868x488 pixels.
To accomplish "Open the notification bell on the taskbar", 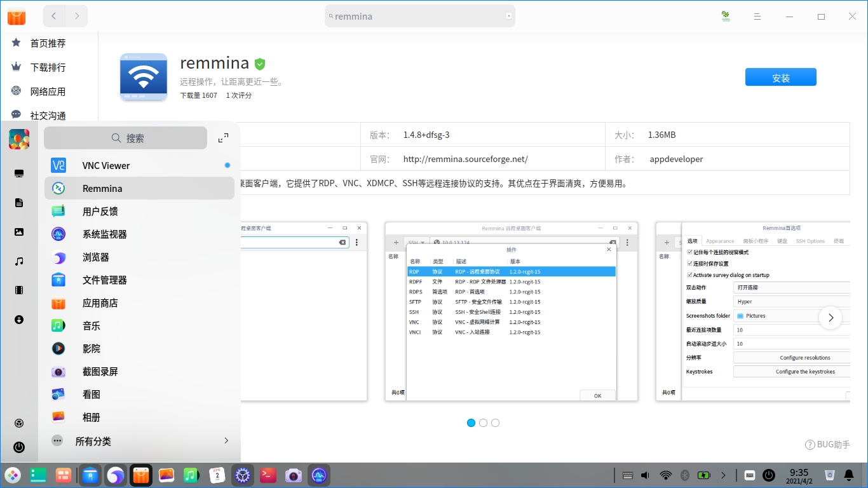I will coord(849,475).
